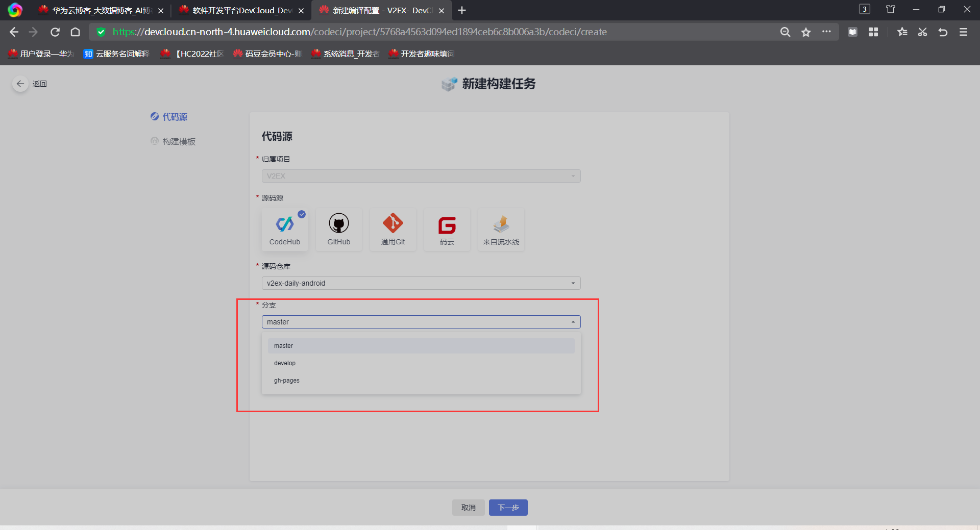Go back using the 返回 arrow
This screenshot has width=980, height=530.
point(20,84)
